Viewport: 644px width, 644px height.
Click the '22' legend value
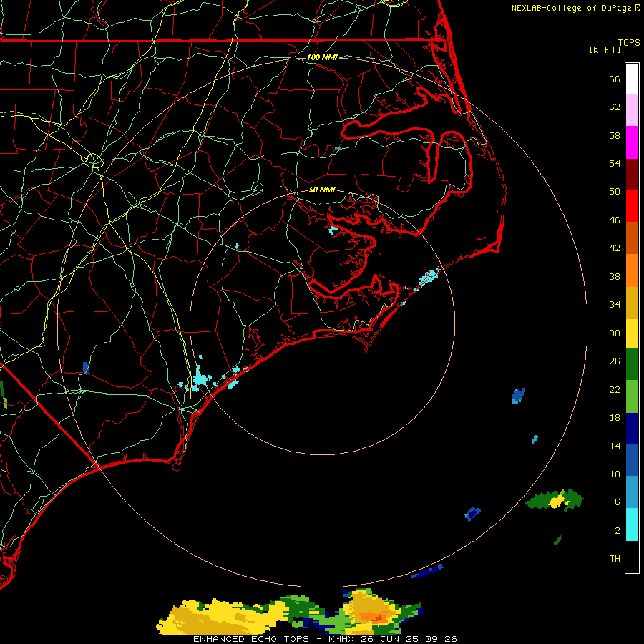615,390
